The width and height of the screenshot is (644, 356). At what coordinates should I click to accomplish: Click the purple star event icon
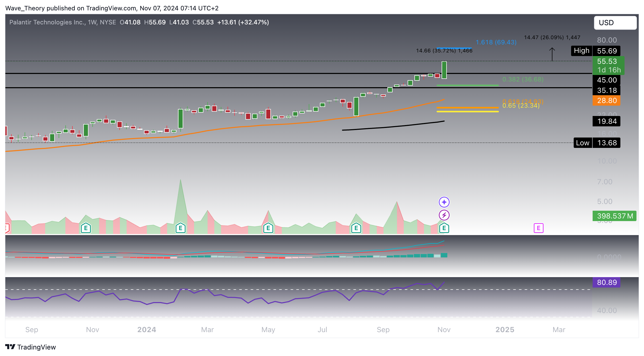pyautogui.click(x=444, y=202)
